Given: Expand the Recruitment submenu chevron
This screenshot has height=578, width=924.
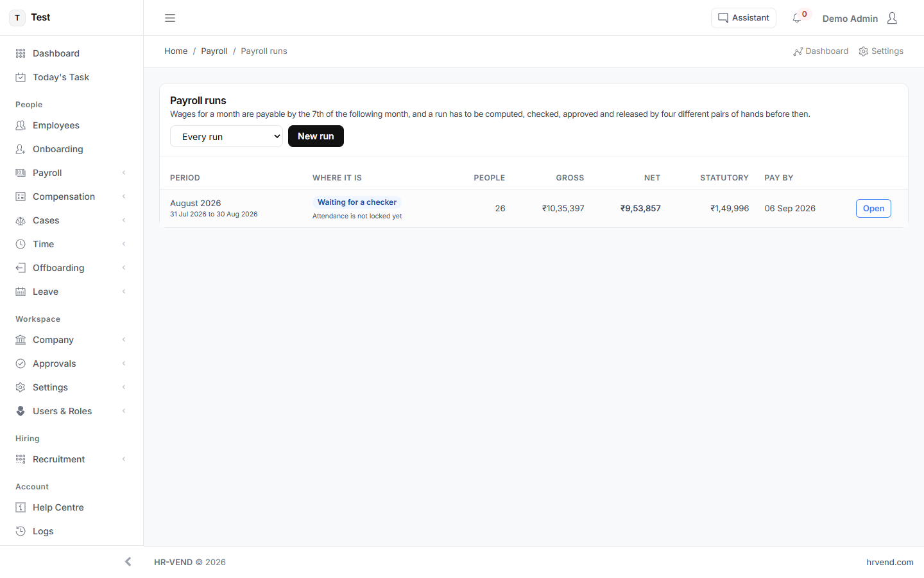Looking at the screenshot, I should pos(124,459).
